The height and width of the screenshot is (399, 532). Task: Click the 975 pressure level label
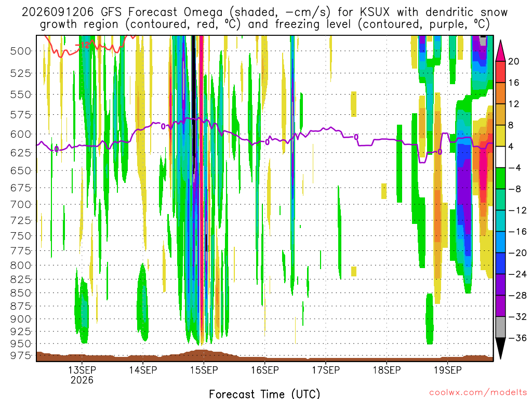20,355
